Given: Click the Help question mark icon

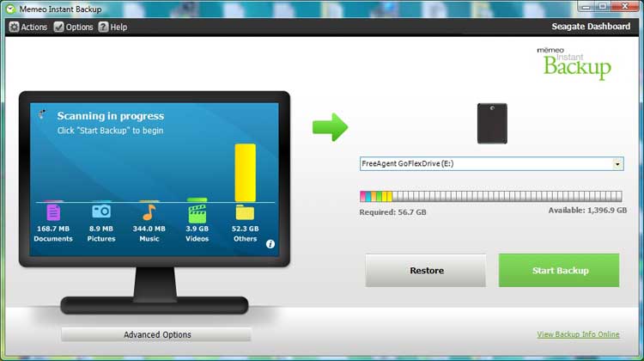Looking at the screenshot, I should pyautogui.click(x=103, y=28).
